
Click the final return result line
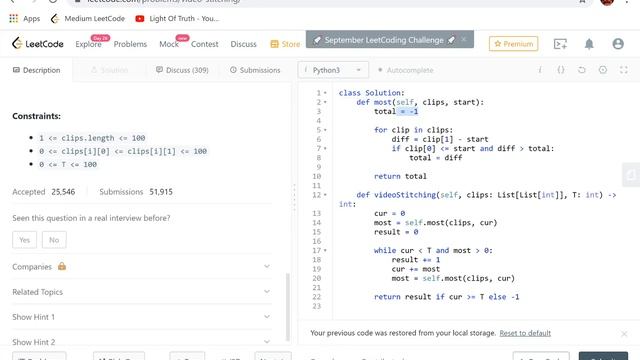click(447, 297)
